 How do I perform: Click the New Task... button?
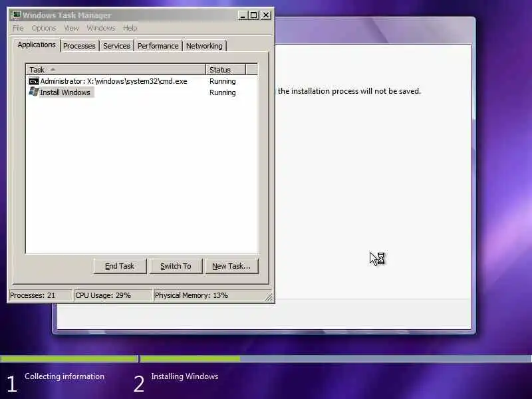click(231, 266)
